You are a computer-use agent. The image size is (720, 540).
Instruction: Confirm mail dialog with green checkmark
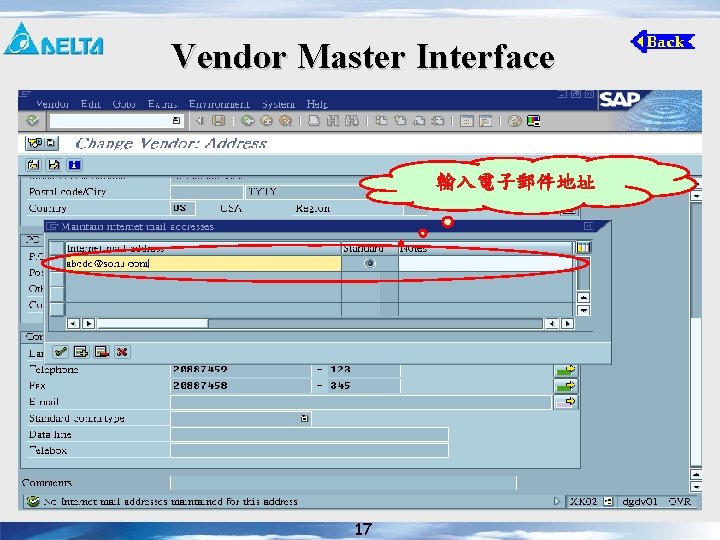coord(60,352)
